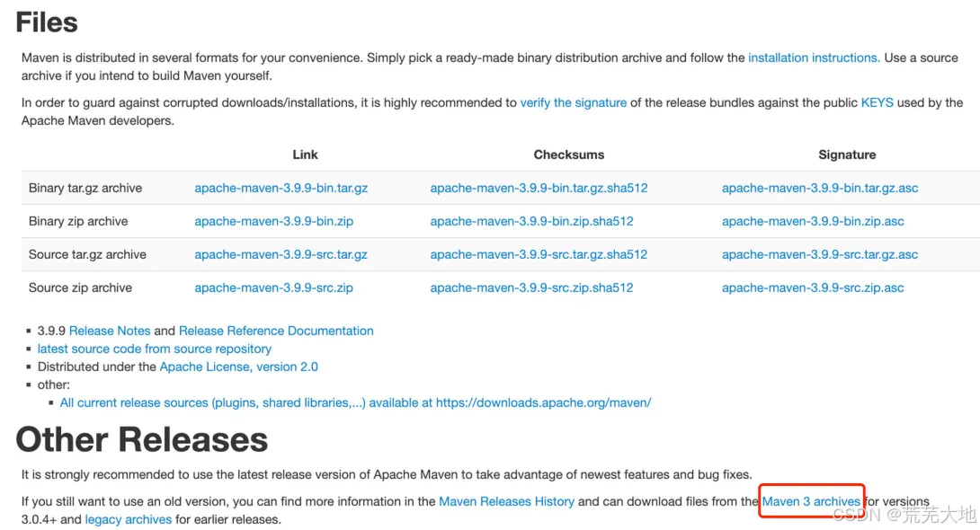The width and height of the screenshot is (980, 530).
Task: Download apache-maven-3.9.9-src.zip
Action: pyautogui.click(x=273, y=287)
